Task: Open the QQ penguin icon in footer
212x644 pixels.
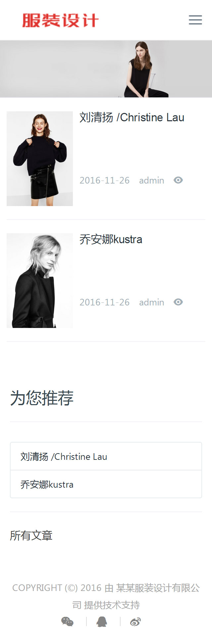Action: click(102, 622)
